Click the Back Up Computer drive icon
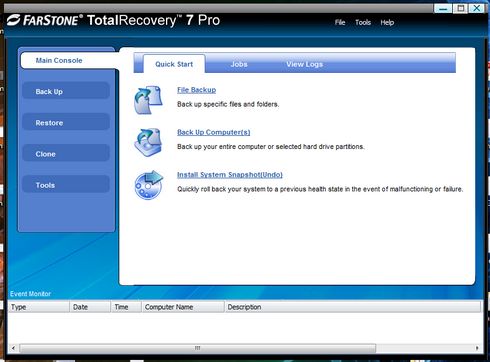490x362 pixels. [148, 142]
